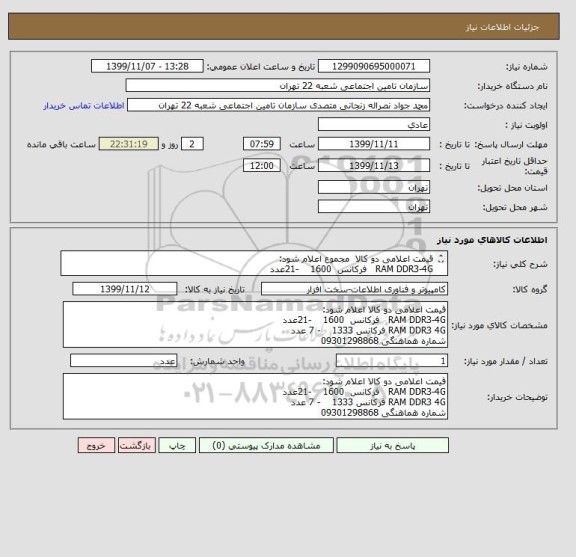Click the تاریخ و ساعت اعلان عمومی label
This screenshot has width=576, height=557.
[x=260, y=67]
